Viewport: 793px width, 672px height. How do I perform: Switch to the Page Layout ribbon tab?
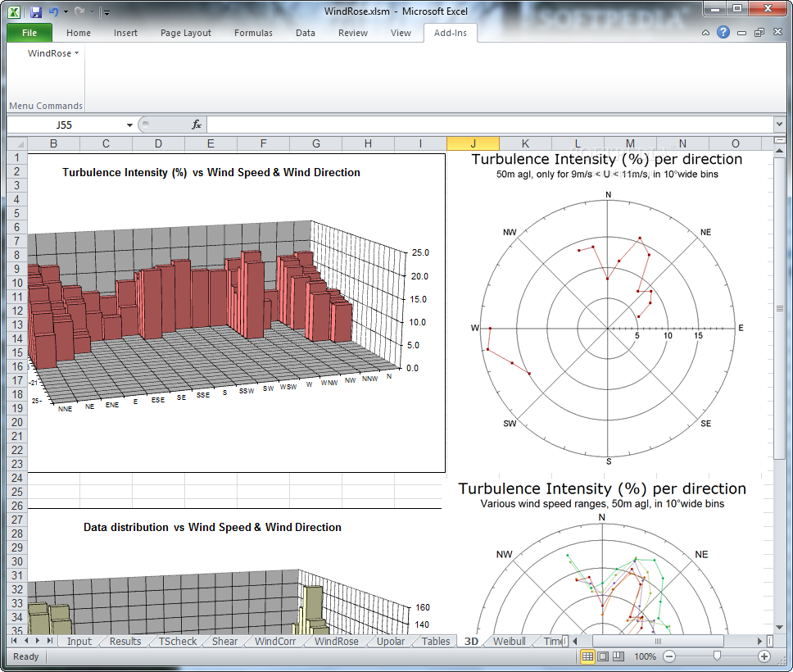186,33
